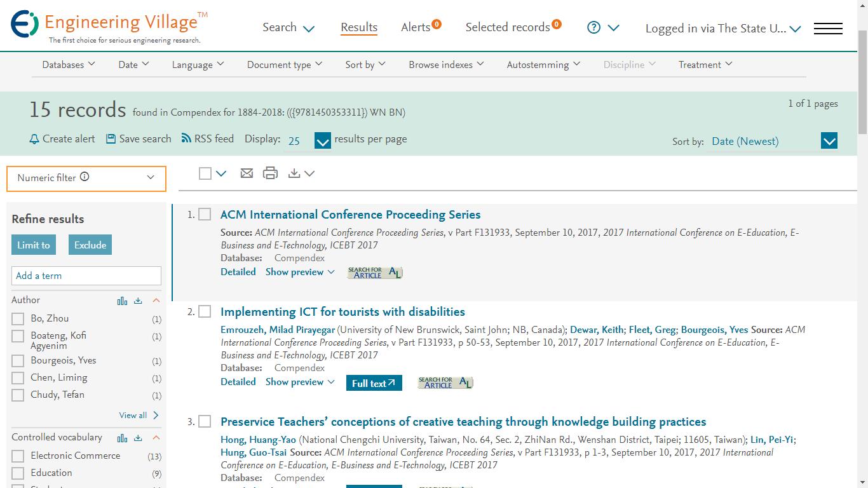Check author Boateng, Kofi Agyenim
The image size is (868, 488).
click(x=18, y=336)
